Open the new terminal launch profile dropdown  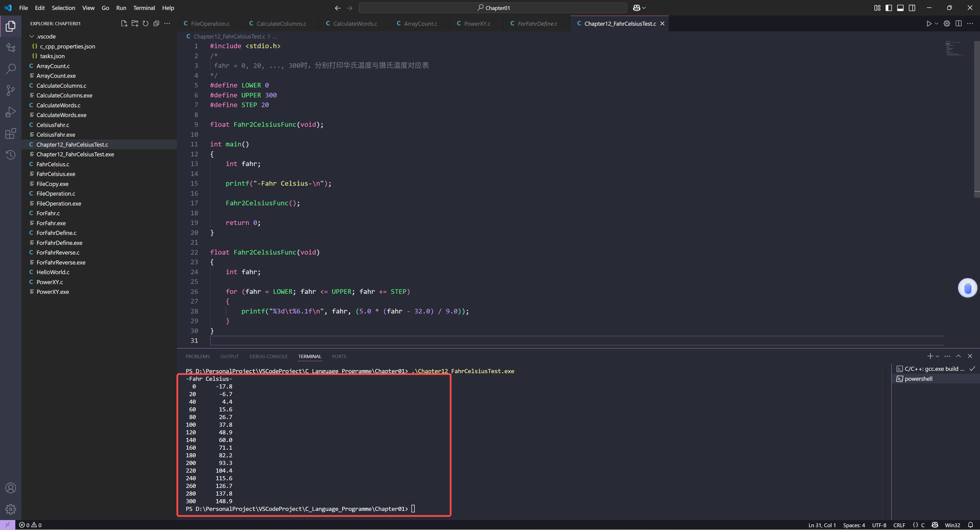pyautogui.click(x=937, y=356)
